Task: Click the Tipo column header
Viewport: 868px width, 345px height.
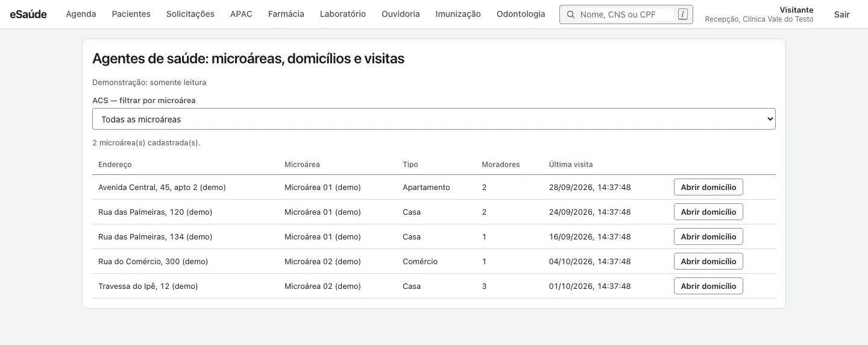Action: 410,164
